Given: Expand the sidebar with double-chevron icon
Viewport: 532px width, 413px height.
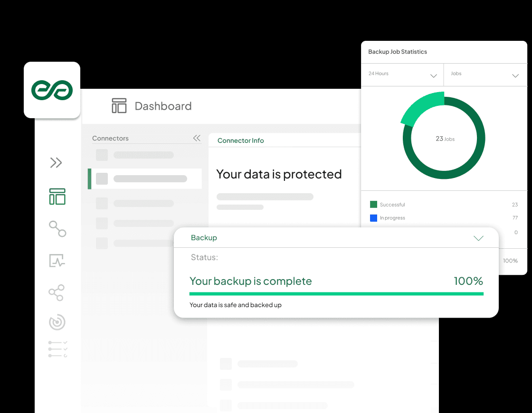Looking at the screenshot, I should coord(56,163).
